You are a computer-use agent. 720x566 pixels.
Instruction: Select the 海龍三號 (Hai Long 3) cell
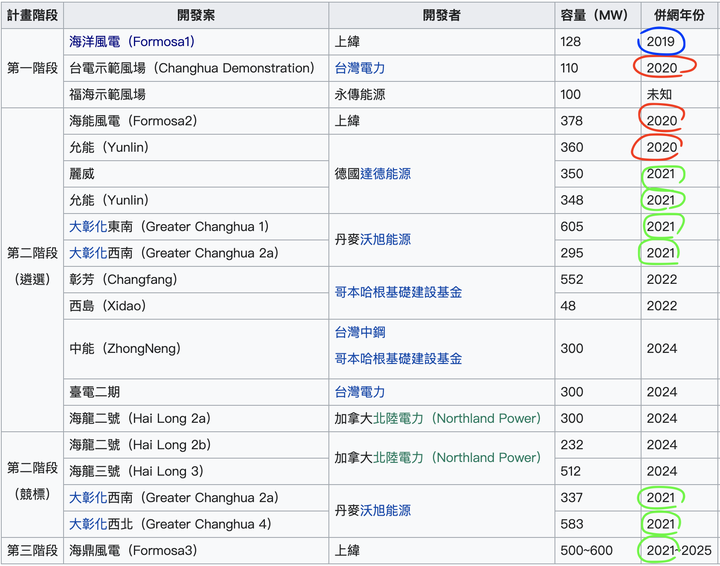point(196,471)
